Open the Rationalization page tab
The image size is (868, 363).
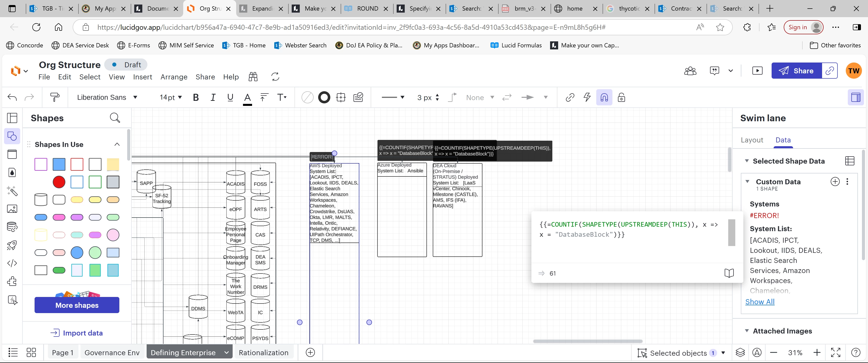point(263,353)
